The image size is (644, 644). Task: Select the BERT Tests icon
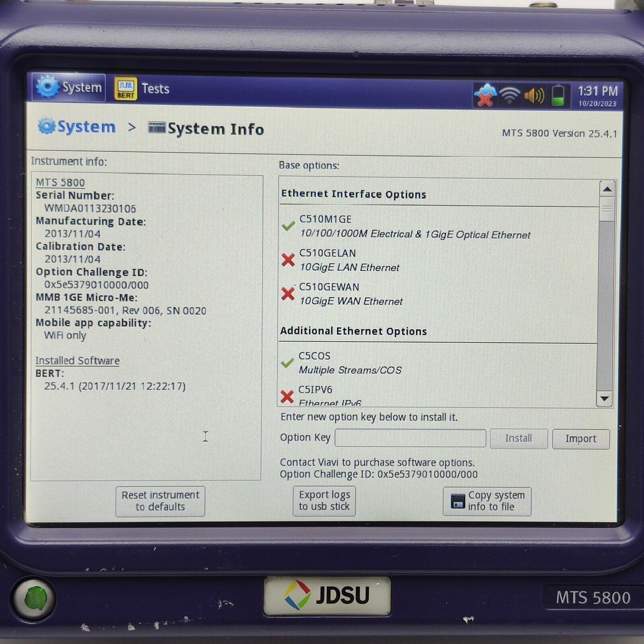click(x=125, y=88)
